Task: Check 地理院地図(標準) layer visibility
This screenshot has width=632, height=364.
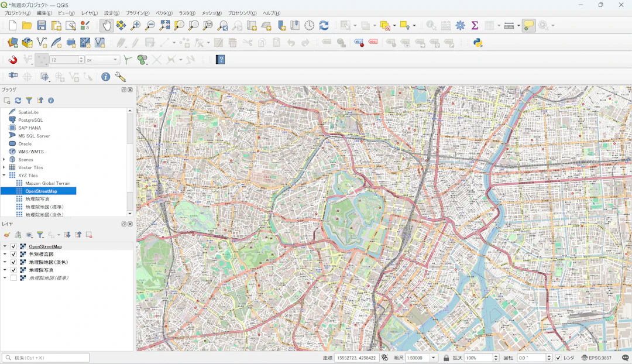Action: pos(13,278)
